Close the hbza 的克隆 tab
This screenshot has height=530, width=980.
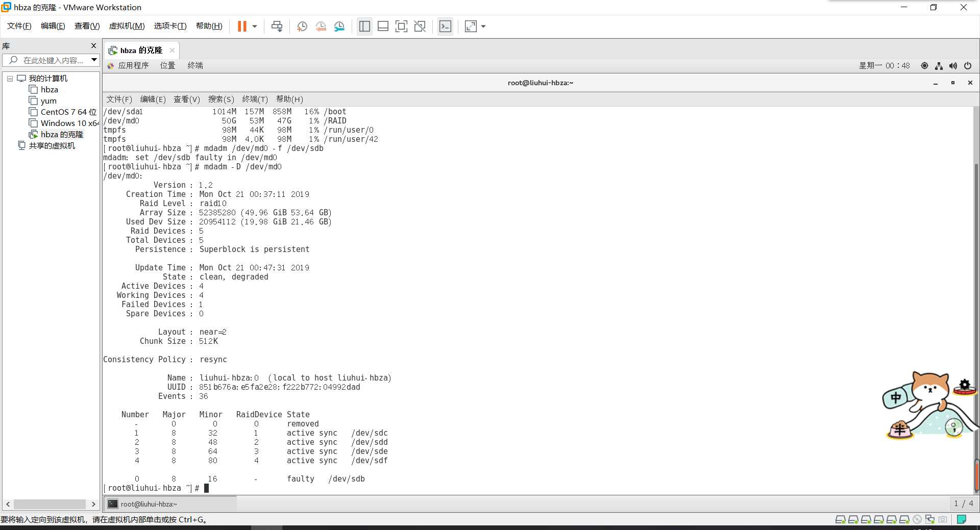172,50
